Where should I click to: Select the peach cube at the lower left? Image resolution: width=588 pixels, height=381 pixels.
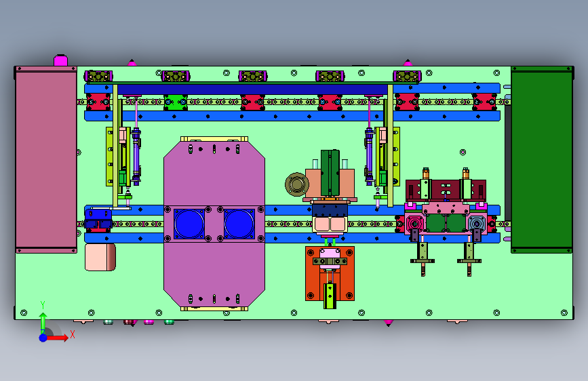click(x=100, y=257)
